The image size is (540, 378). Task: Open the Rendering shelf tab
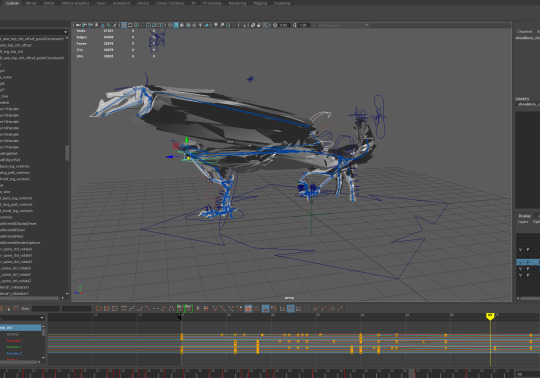tap(238, 3)
